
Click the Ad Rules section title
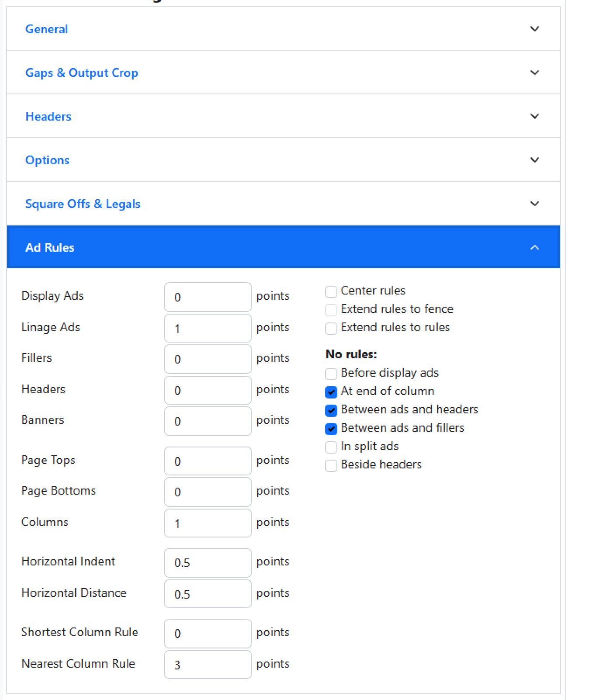coord(50,248)
